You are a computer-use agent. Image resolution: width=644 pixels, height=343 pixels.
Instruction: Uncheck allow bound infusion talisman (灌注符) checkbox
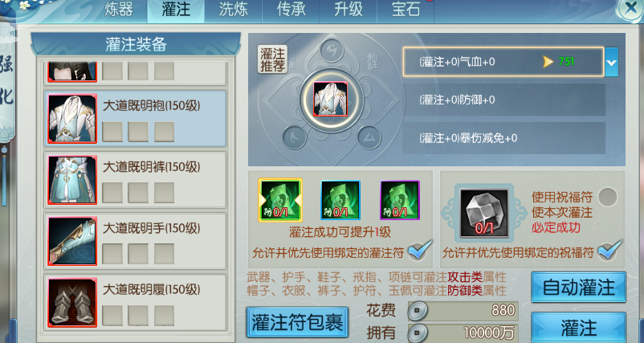pyautogui.click(x=420, y=250)
